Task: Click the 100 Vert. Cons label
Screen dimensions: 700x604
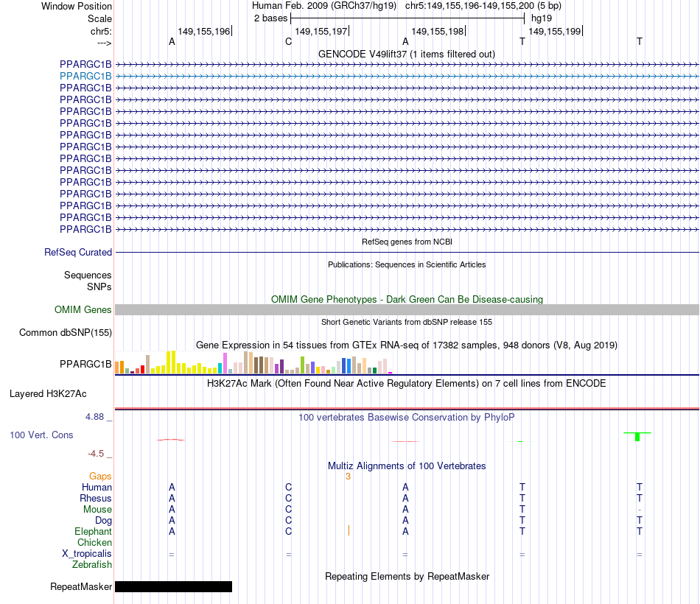Action: (x=41, y=435)
